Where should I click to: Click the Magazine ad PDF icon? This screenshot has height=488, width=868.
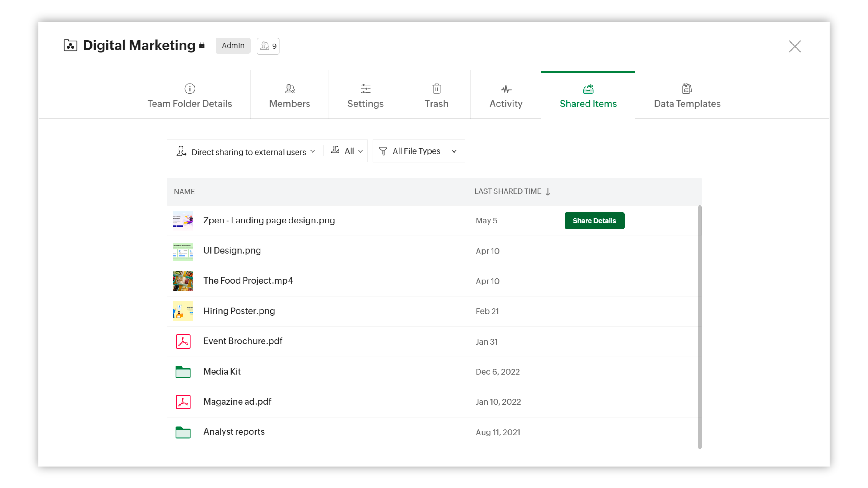point(183,402)
